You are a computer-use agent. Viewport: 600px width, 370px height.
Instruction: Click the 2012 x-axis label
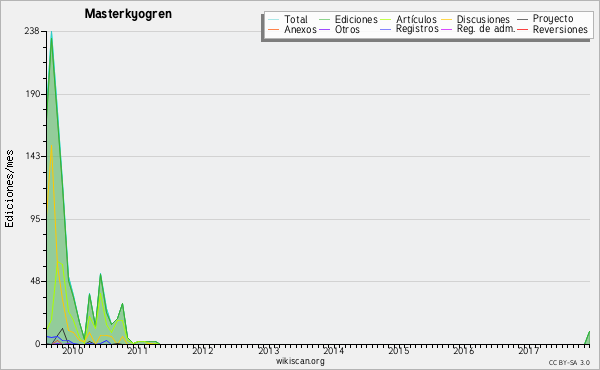[203, 350]
